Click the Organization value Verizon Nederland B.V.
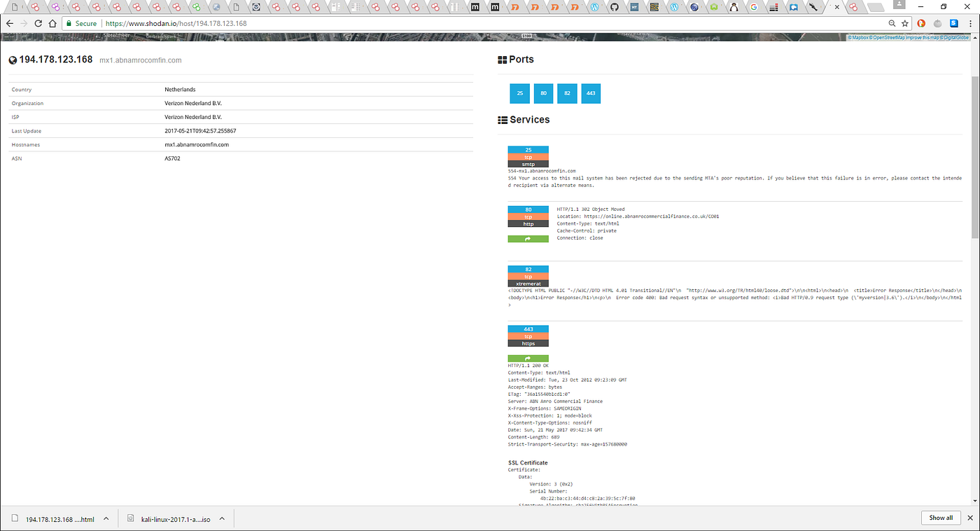This screenshot has height=531, width=980. [x=193, y=103]
